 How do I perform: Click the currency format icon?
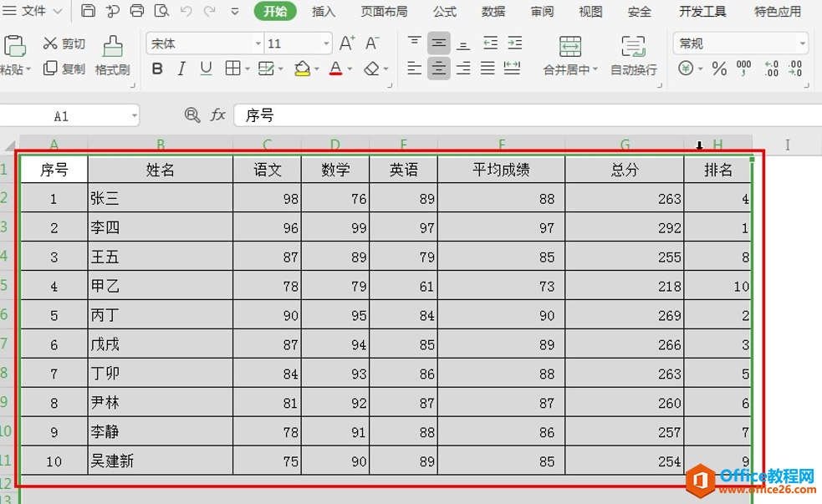click(x=686, y=68)
